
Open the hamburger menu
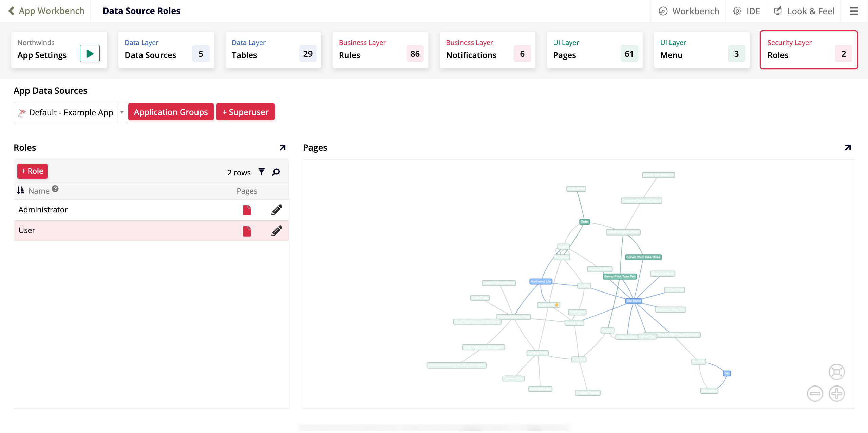point(854,11)
